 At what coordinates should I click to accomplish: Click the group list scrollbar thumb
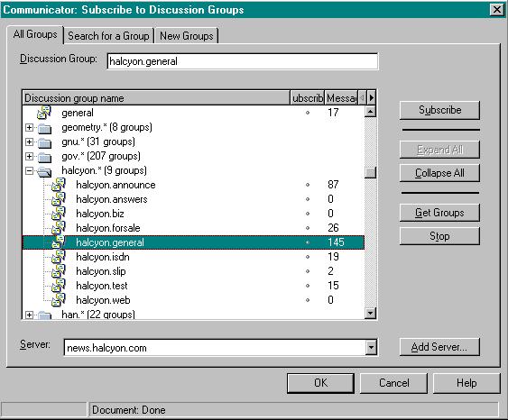click(370, 172)
